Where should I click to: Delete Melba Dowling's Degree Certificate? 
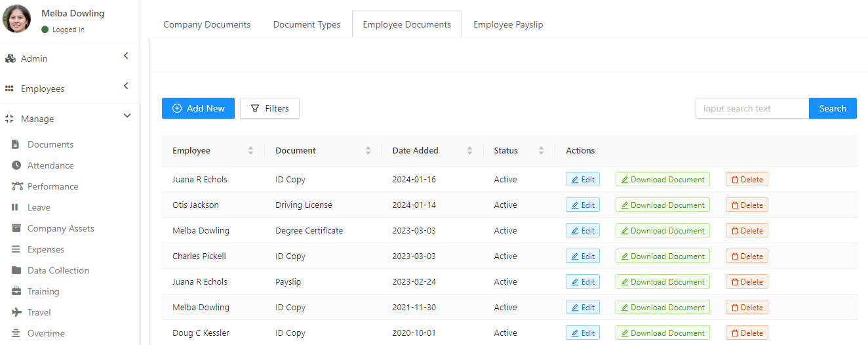click(x=747, y=230)
